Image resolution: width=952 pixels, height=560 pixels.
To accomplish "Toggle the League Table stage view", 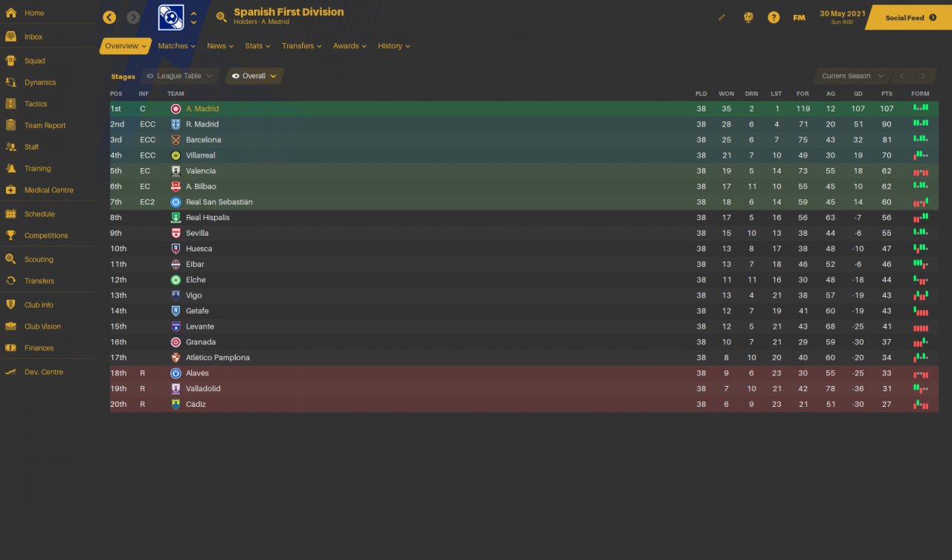I will click(x=179, y=76).
